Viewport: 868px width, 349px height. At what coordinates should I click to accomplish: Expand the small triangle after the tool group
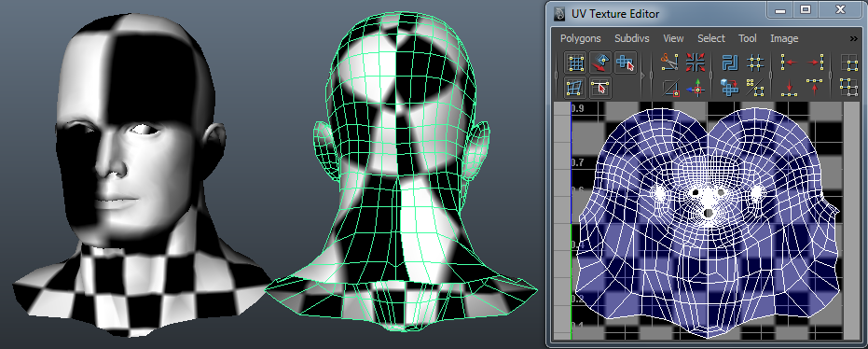pyautogui.click(x=642, y=75)
